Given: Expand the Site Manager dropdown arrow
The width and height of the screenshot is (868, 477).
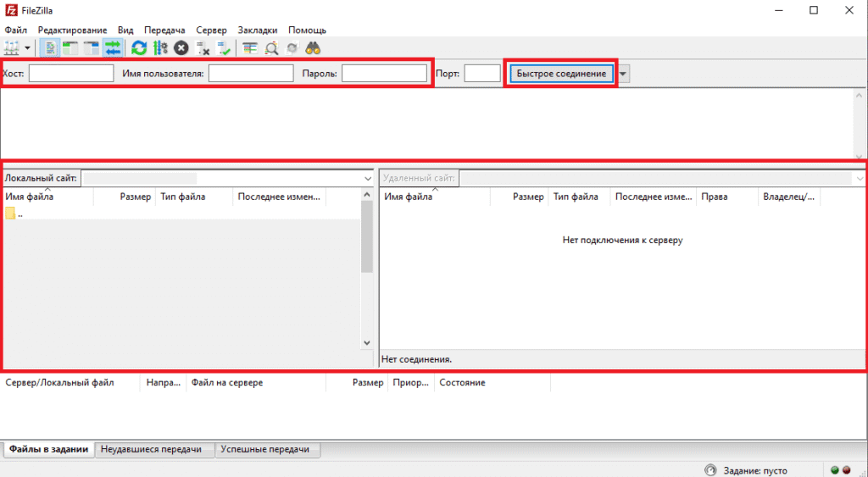Looking at the screenshot, I should point(27,48).
